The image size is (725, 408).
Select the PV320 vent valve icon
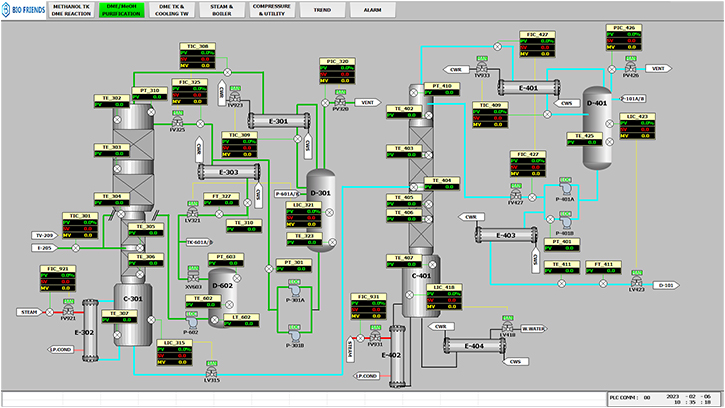click(340, 101)
